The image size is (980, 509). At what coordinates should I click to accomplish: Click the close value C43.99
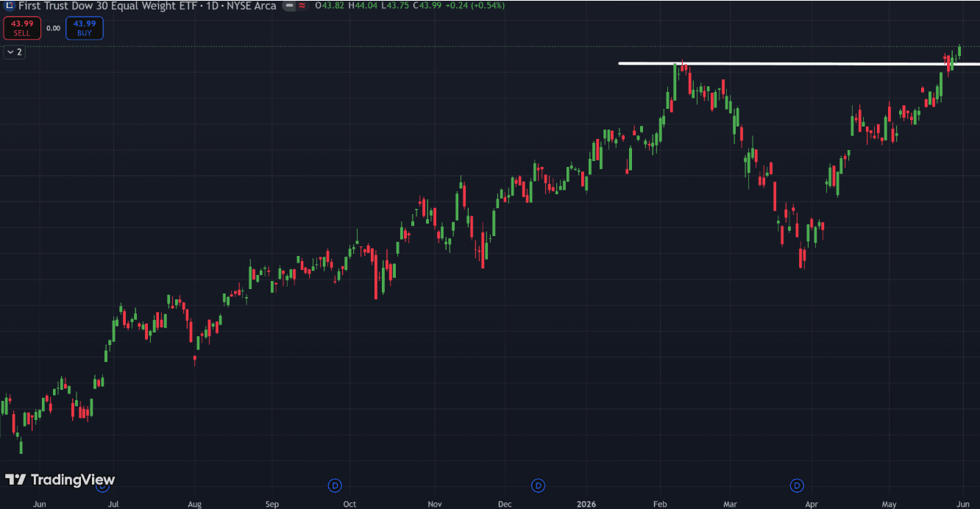tap(427, 6)
